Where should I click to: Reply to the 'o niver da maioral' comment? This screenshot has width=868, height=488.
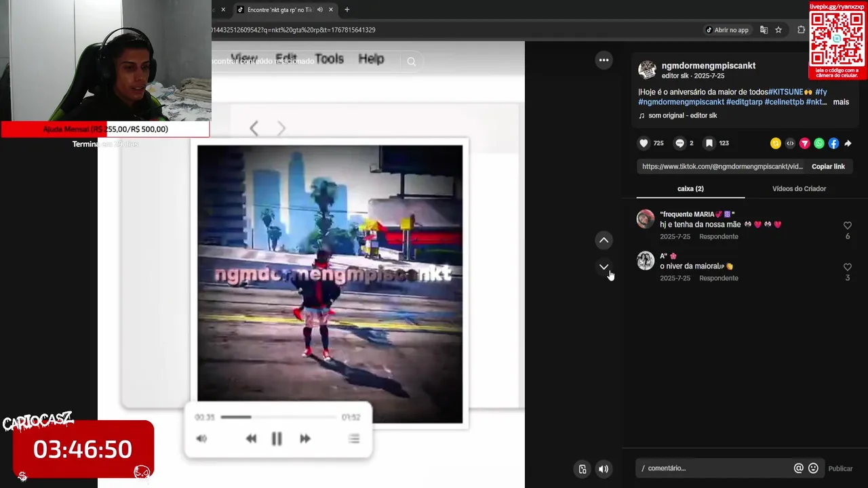click(x=718, y=278)
